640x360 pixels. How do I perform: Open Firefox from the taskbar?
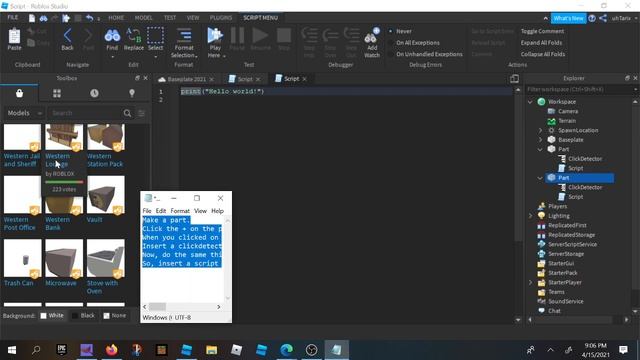pyautogui.click(x=111, y=350)
